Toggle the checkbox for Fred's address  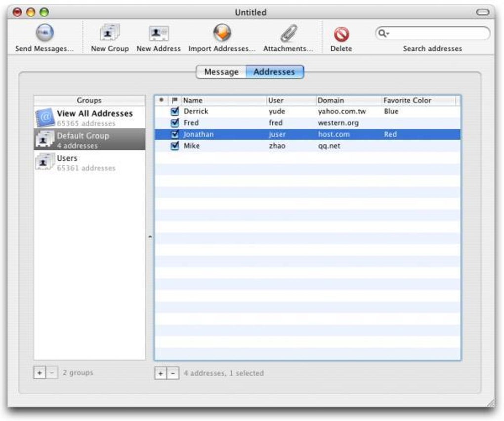174,123
